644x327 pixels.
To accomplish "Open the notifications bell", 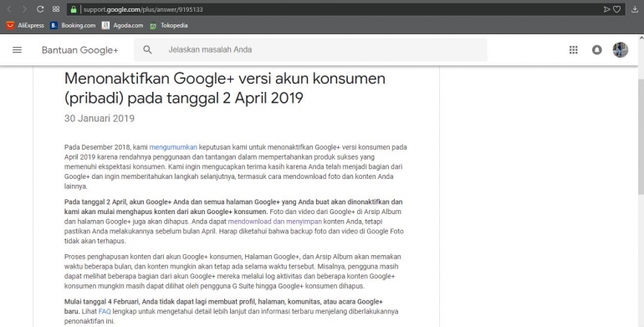I will (597, 49).
